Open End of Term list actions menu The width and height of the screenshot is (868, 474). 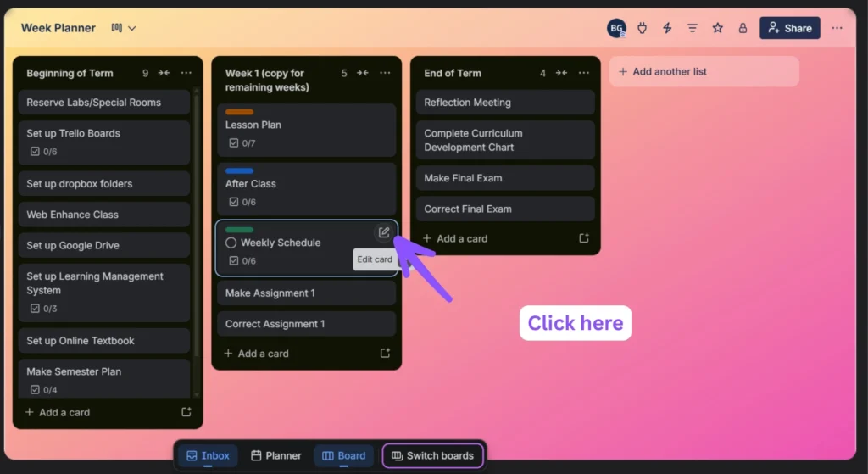(x=583, y=73)
